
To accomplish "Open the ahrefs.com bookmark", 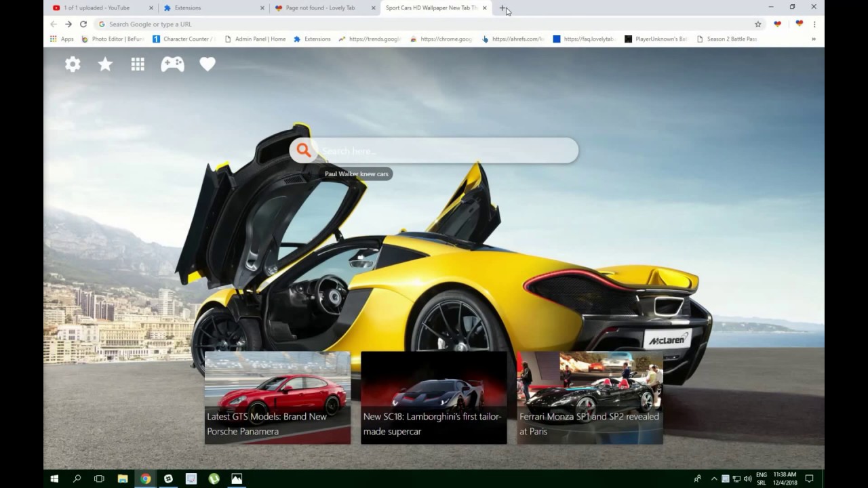I will [513, 39].
